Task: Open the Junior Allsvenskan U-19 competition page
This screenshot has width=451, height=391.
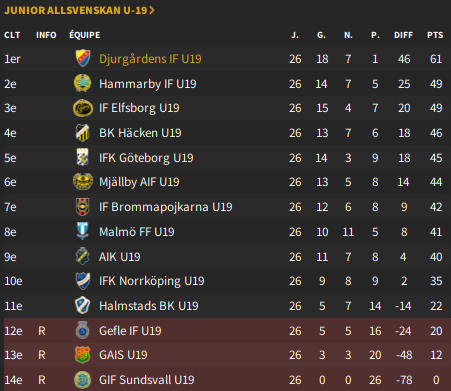Action: click(x=76, y=10)
